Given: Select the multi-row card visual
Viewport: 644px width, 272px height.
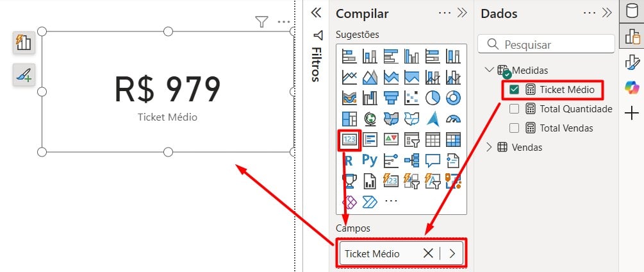Looking at the screenshot, I should (x=370, y=140).
